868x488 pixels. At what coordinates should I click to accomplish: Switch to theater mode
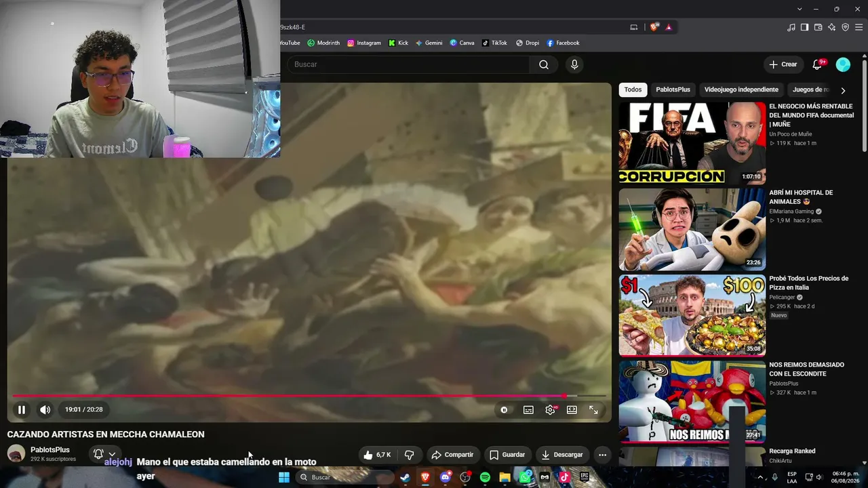[572, 409]
